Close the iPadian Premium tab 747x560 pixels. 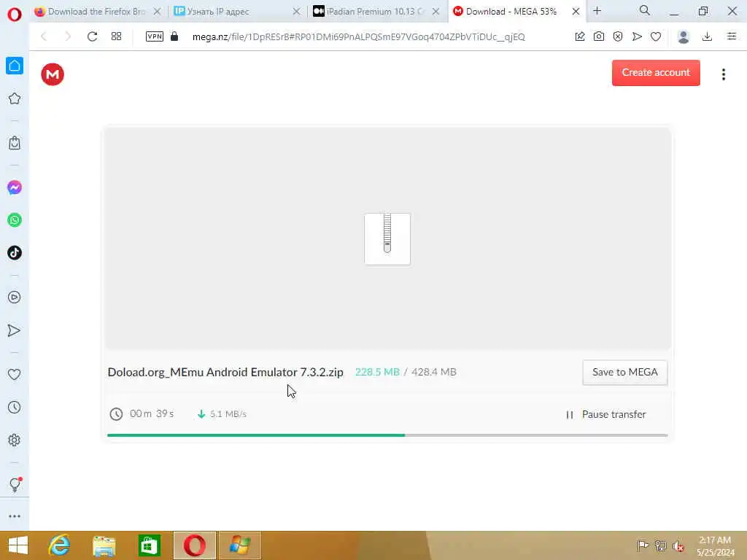(x=436, y=12)
